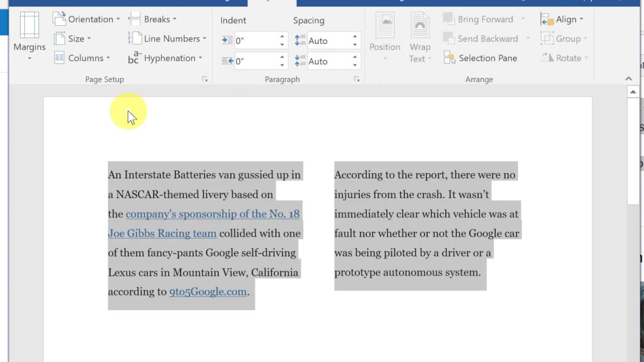
Task: Click 'According to the report' text
Action: 390,174
